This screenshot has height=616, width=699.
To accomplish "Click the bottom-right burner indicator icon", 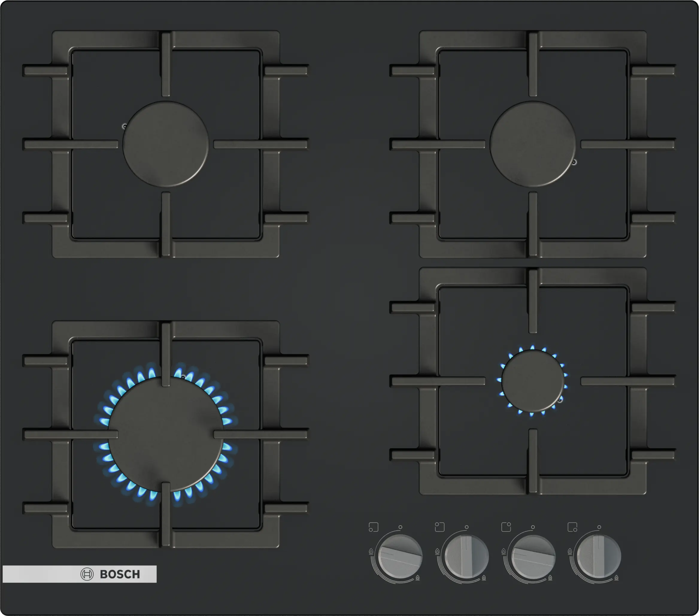I will tap(572, 527).
